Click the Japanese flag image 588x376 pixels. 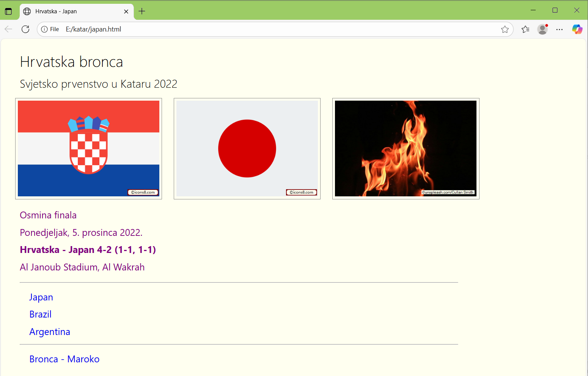(x=247, y=149)
